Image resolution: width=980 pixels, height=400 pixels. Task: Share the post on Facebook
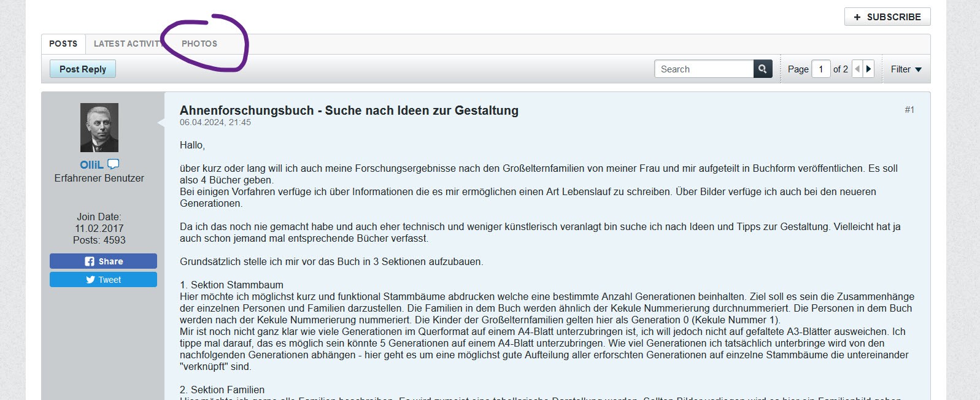click(103, 261)
